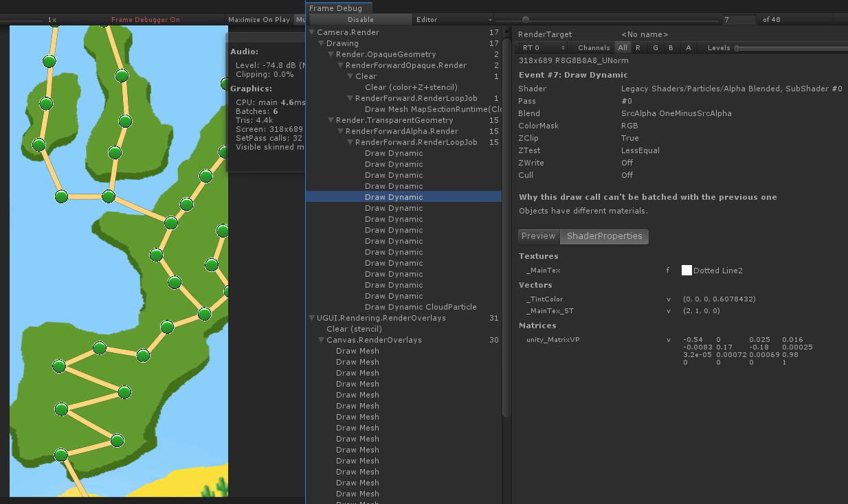Select the All channels button
848x504 pixels.
622,47
